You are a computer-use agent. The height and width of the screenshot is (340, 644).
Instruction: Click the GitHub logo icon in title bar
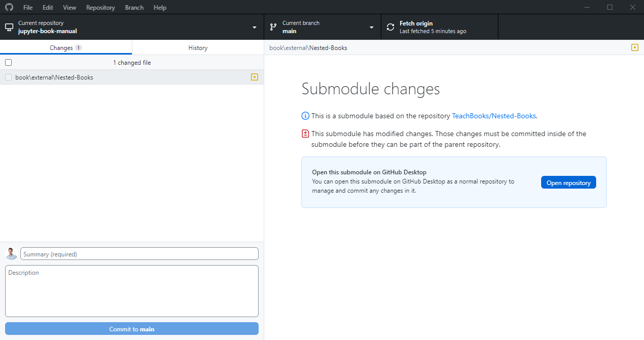[9, 8]
